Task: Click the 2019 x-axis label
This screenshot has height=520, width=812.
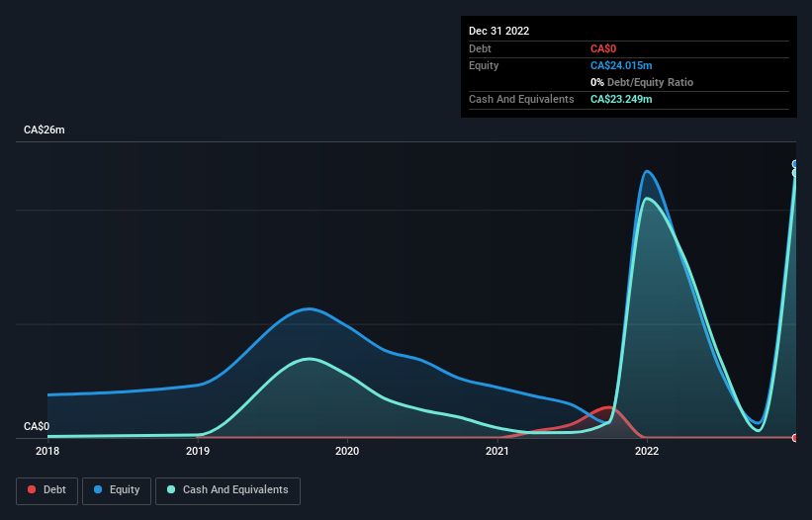Action: (197, 451)
